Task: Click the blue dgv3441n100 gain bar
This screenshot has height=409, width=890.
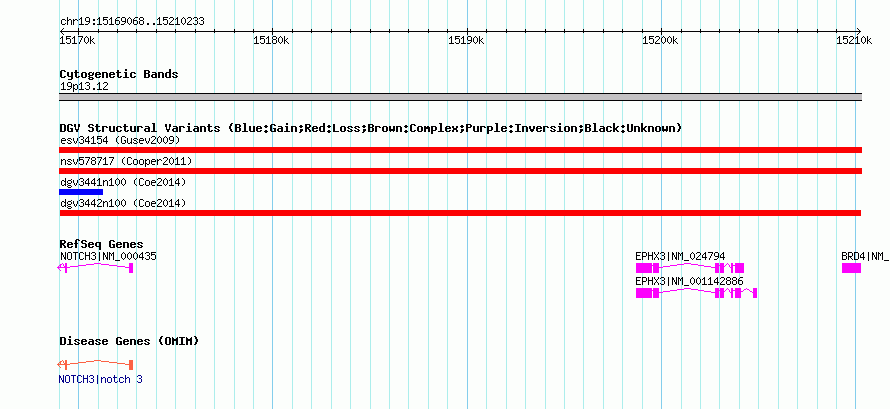Action: pos(81,192)
